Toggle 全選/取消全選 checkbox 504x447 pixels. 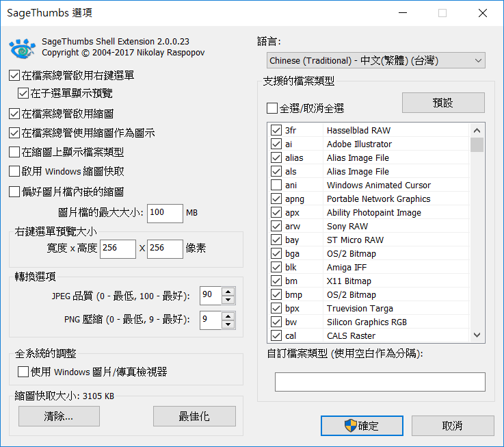point(272,108)
